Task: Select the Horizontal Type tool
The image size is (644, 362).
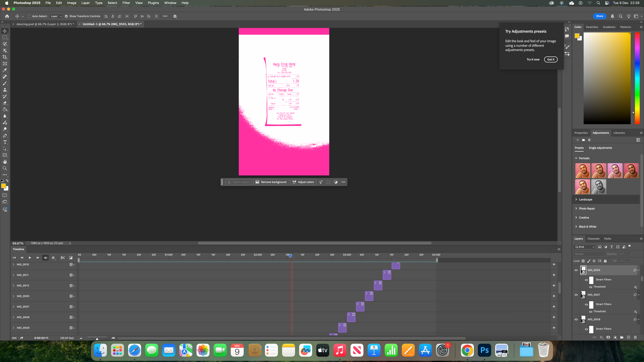Action: (5, 142)
